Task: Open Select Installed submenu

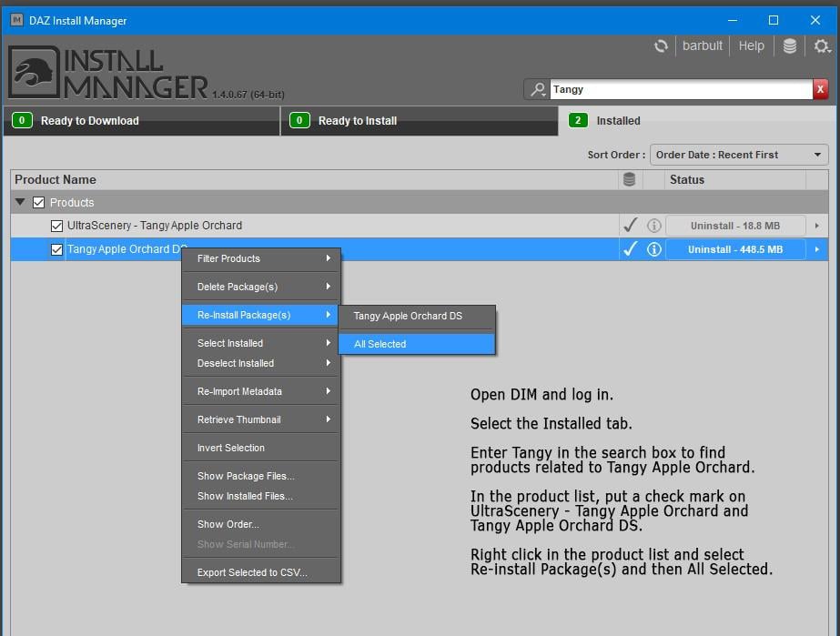Action: click(261, 343)
